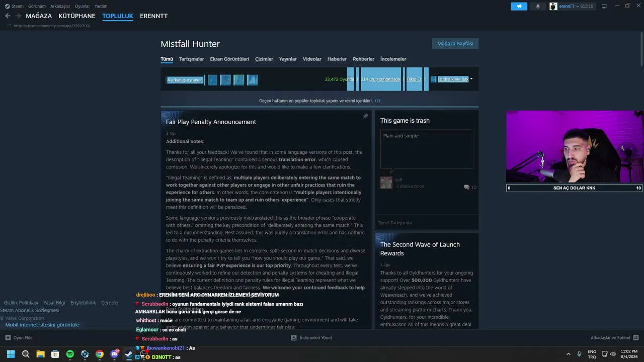Screen dimensions: 644x362
Task: Open the This game is trash discussion
Action: coord(405,121)
